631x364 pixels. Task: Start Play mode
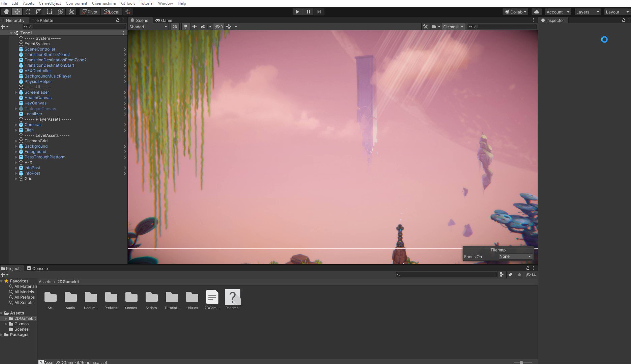[297, 12]
